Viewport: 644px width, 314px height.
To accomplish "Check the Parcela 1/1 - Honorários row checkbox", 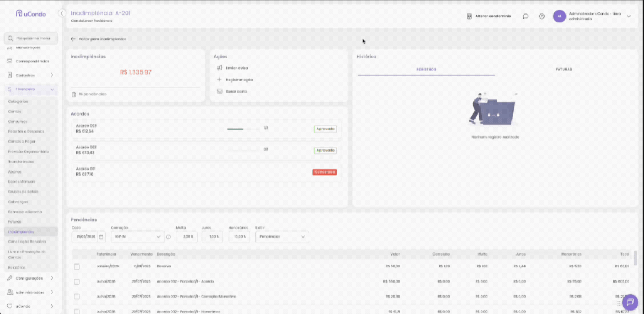I will (77, 312).
